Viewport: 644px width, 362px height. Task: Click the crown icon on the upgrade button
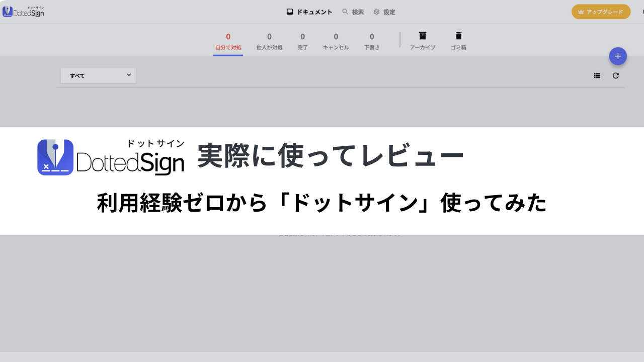click(580, 12)
